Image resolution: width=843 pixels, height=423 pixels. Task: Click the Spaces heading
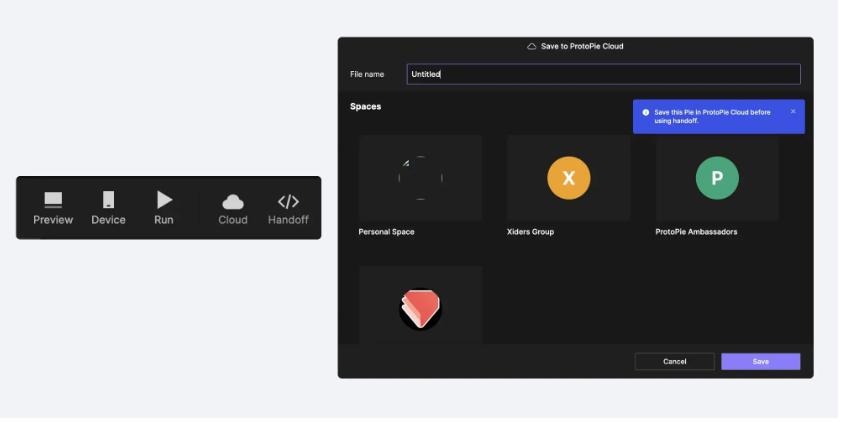[366, 106]
